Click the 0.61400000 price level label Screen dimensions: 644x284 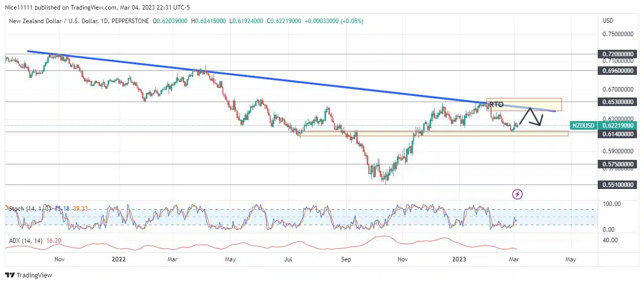pos(617,134)
